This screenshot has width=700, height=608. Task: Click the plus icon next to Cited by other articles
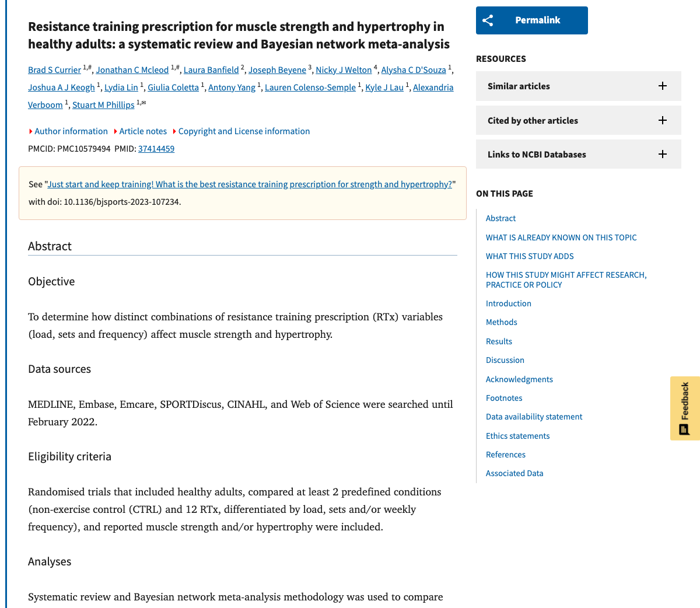click(x=663, y=120)
